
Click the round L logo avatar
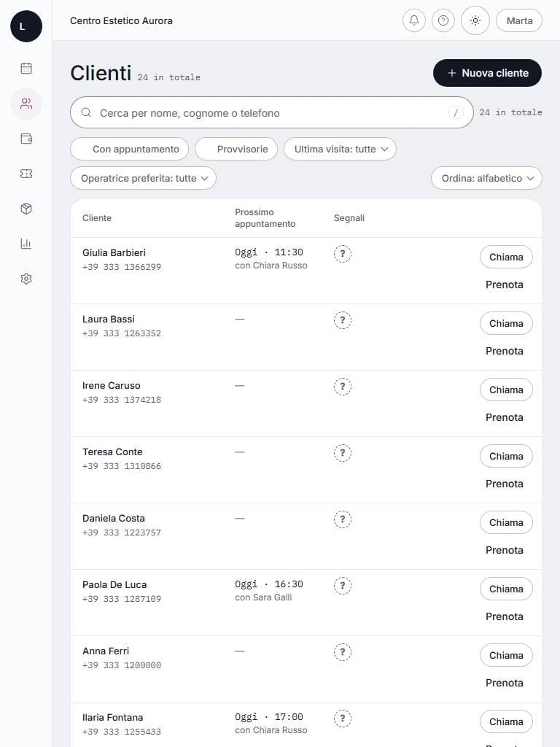click(26, 26)
